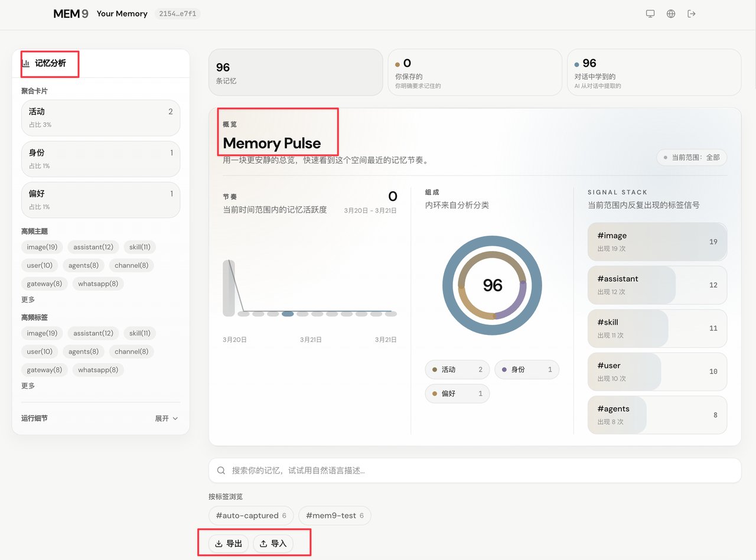Select whatsapp(8) under 高频标签

(x=98, y=370)
